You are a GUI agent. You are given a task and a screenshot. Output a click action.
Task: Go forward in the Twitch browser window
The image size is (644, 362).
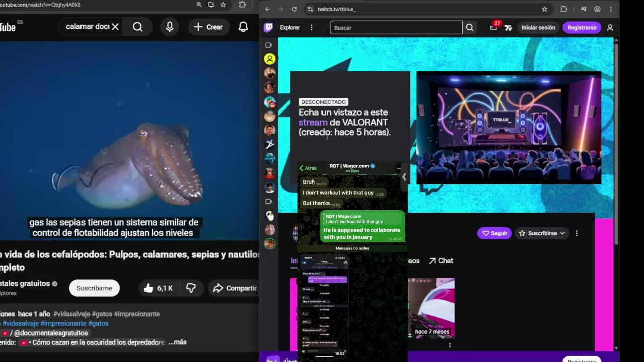point(281,9)
